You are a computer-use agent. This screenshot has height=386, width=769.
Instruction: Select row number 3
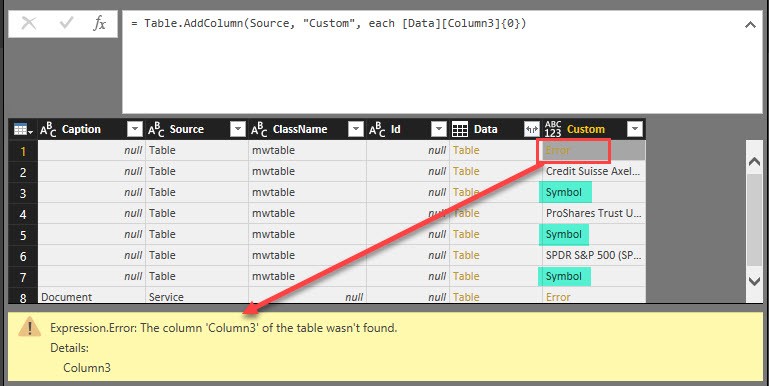click(x=23, y=193)
